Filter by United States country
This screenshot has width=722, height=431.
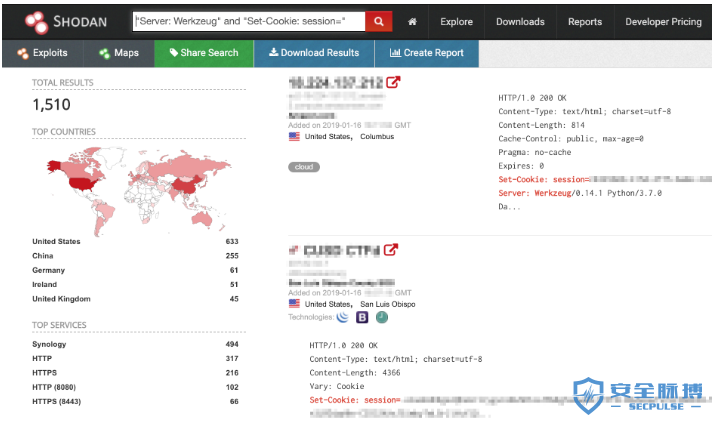click(x=56, y=241)
